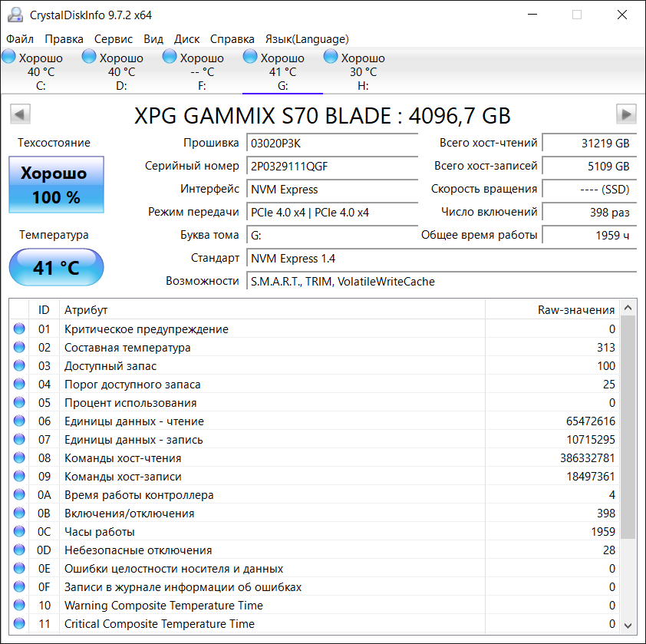The width and height of the screenshot is (646, 644).
Task: Select the Небезопасные отключения attribute row
Action: [314, 550]
